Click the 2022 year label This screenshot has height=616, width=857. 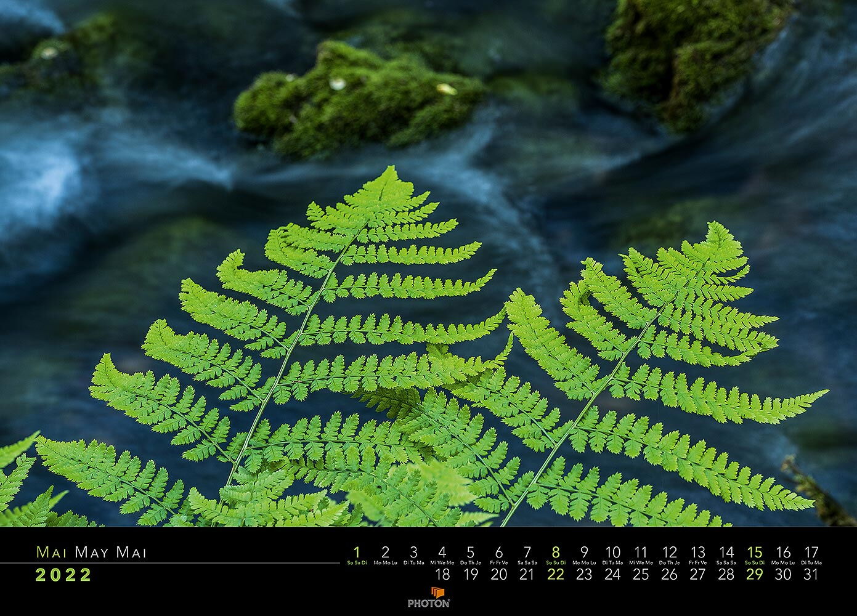(64, 575)
